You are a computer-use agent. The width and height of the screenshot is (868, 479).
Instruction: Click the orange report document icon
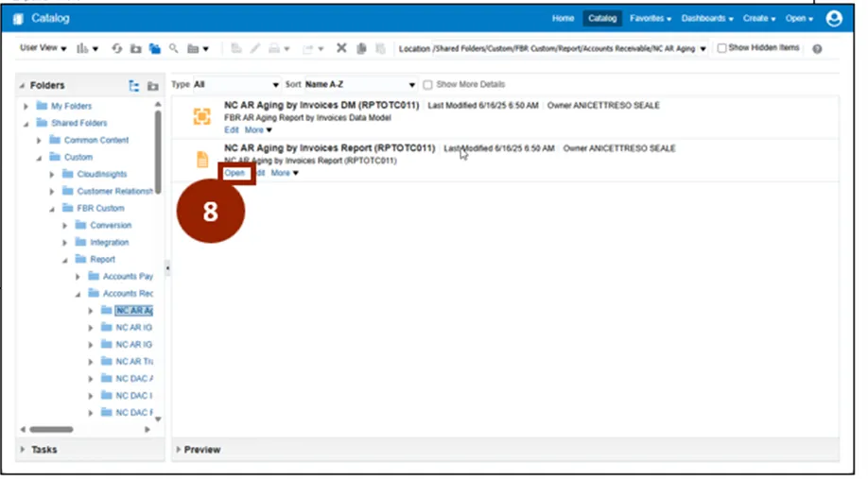202,160
